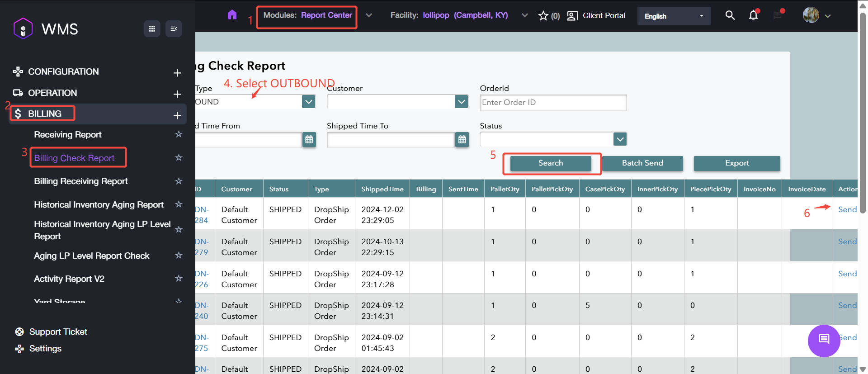Click the OrderId input field
Viewport: 868px width, 374px height.
tap(553, 103)
